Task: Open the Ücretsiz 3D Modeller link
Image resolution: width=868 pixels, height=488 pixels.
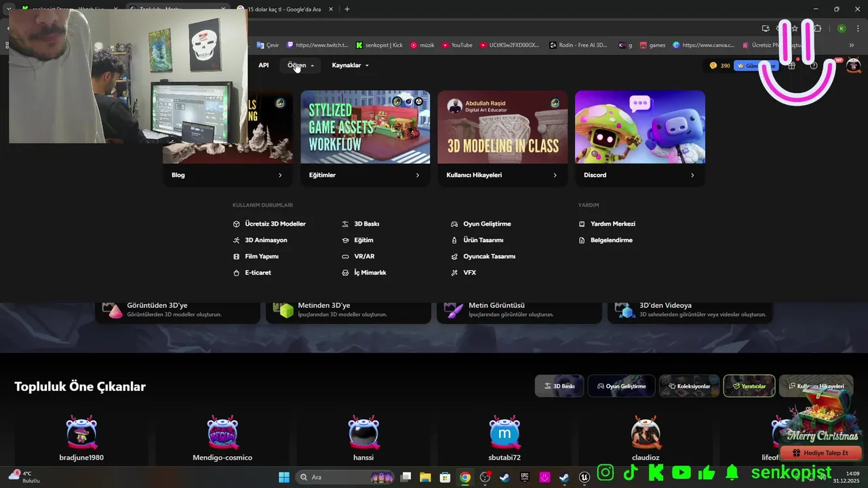Action: (269, 224)
